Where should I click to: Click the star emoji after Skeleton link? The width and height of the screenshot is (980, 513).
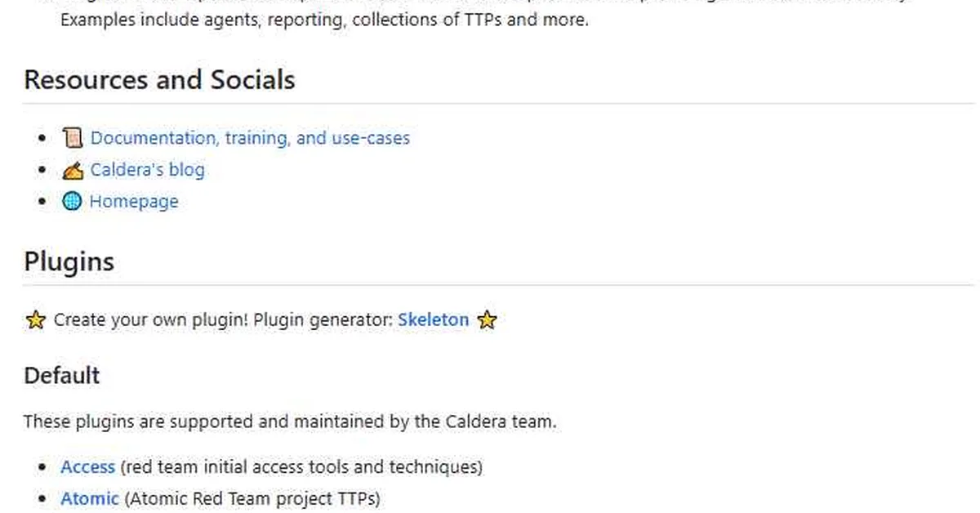pyautogui.click(x=487, y=320)
